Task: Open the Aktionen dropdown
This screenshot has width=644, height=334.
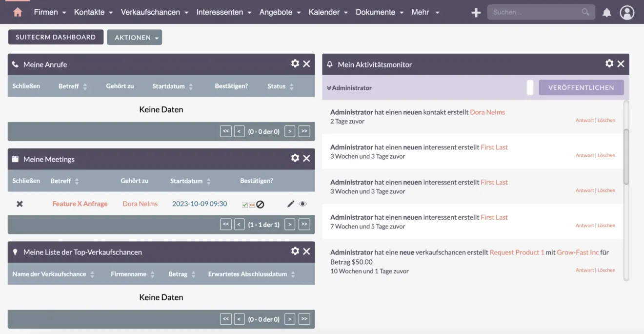Action: pyautogui.click(x=134, y=37)
